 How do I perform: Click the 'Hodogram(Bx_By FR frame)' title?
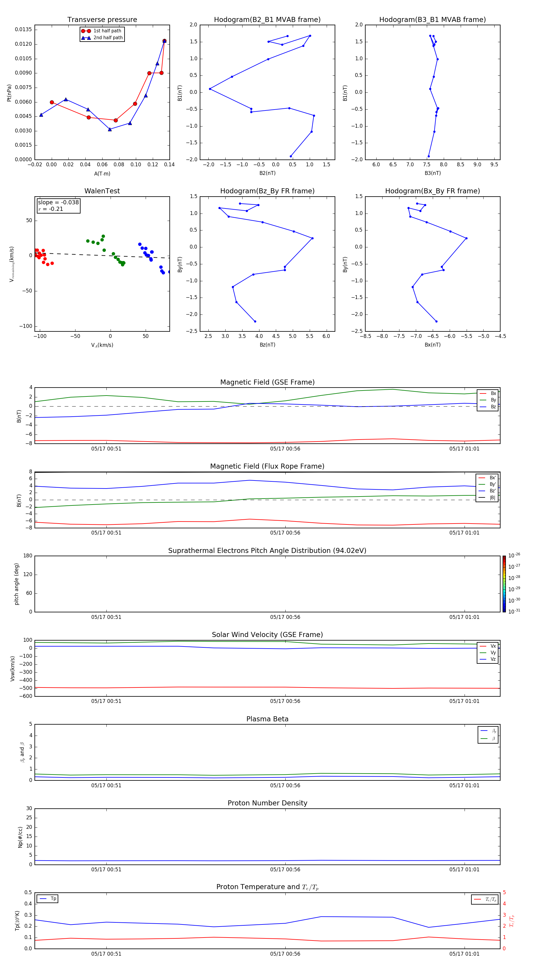[x=432, y=191]
